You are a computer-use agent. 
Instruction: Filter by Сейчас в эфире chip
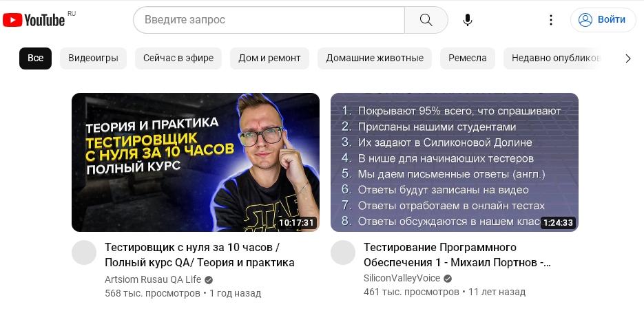(x=178, y=58)
